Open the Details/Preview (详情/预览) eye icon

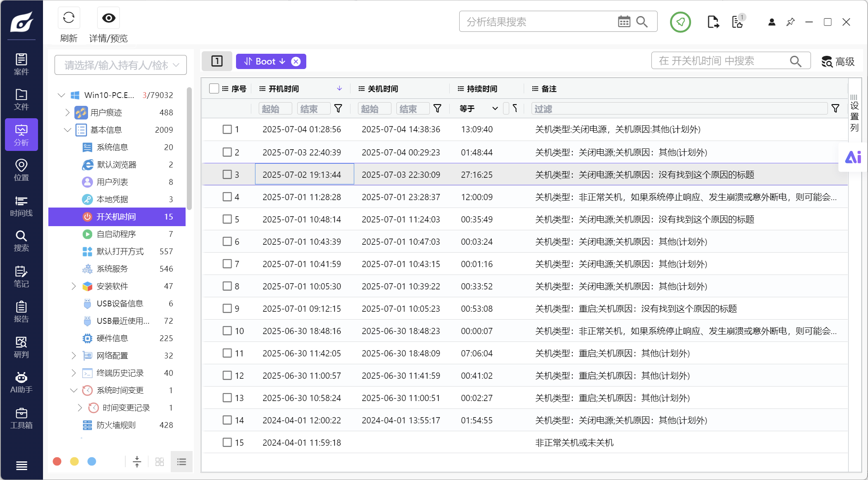point(109,18)
